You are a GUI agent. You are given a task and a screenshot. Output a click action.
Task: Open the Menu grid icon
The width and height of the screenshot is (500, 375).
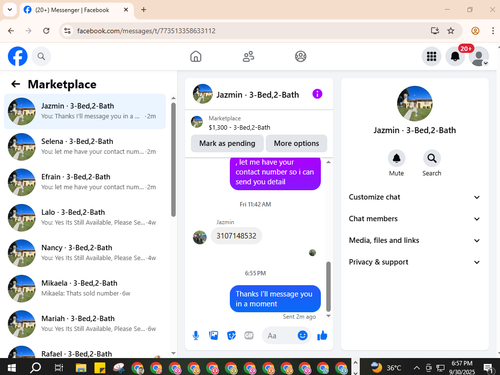click(431, 56)
